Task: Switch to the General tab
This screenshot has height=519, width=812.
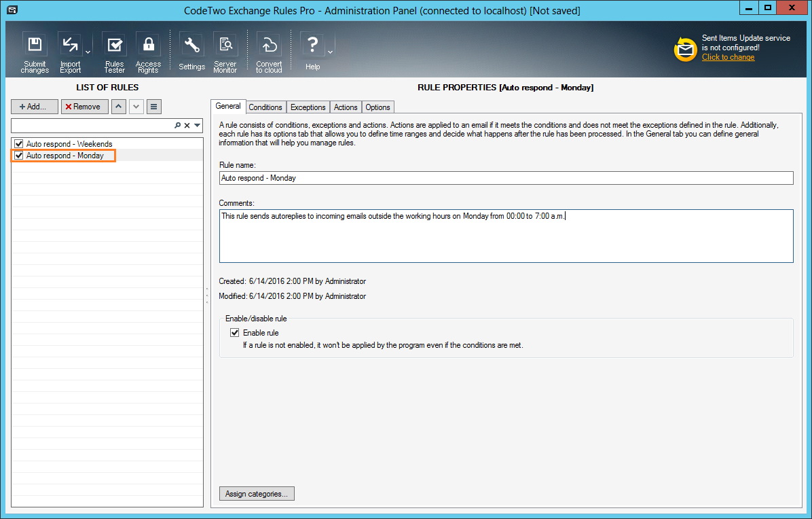Action: coord(228,106)
